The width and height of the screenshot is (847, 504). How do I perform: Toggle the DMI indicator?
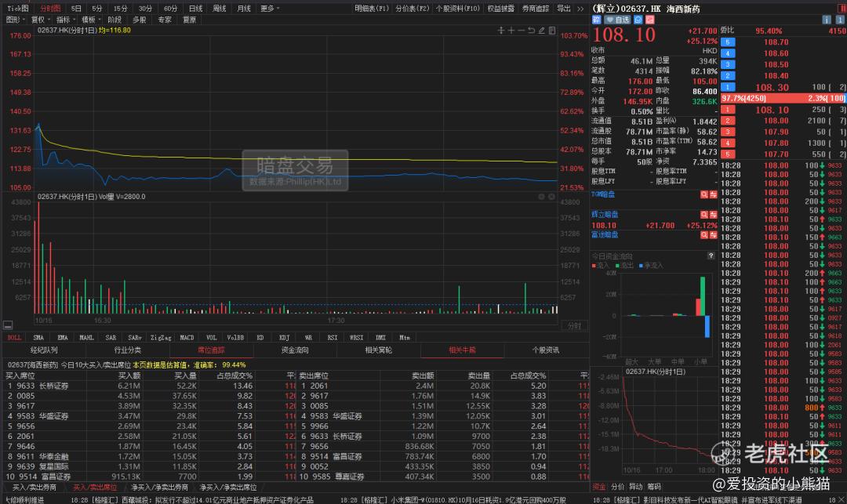381,338
